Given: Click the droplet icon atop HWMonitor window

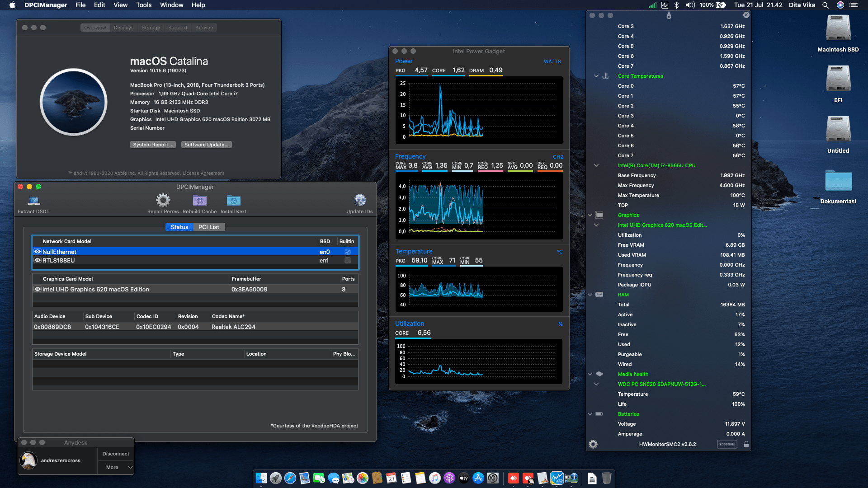Looking at the screenshot, I should (669, 15).
